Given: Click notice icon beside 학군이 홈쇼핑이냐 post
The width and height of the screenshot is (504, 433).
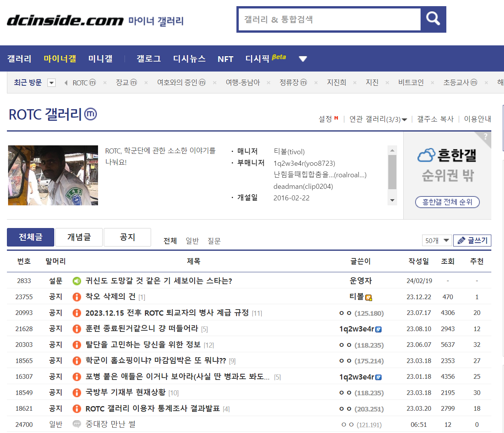Looking at the screenshot, I should (x=77, y=361).
